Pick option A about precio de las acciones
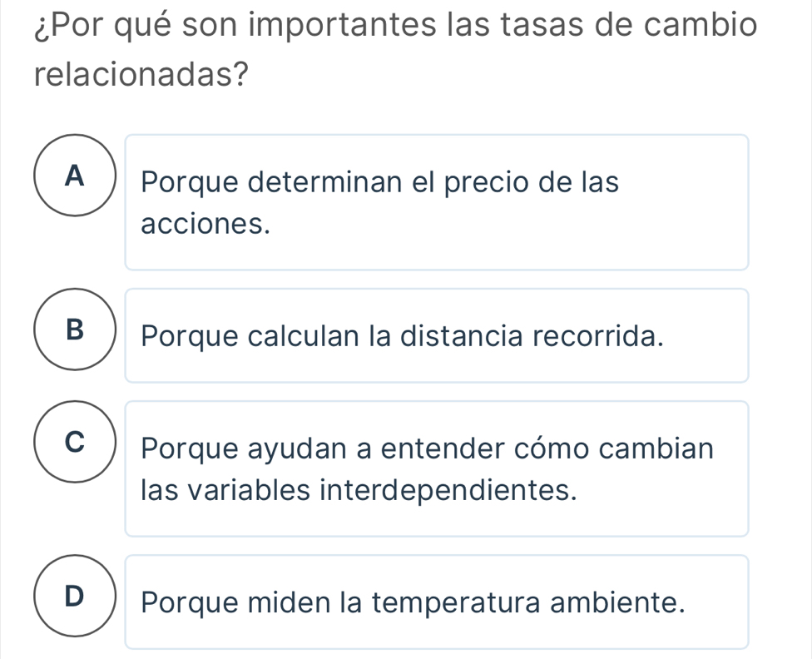Screen dimensions: 812x659 436,202
